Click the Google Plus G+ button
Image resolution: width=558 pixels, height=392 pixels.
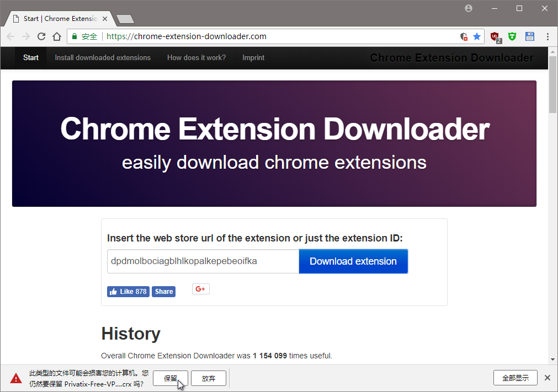click(201, 289)
